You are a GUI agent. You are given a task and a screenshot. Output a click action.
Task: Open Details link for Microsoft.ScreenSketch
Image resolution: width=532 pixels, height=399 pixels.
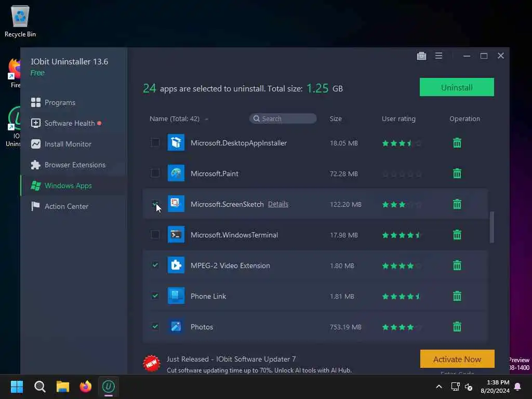click(x=278, y=204)
